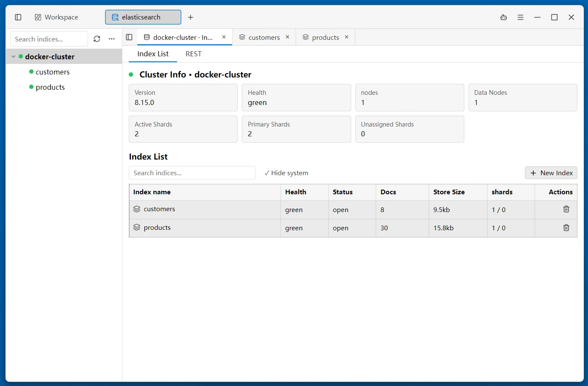The width and height of the screenshot is (588, 386).
Task: Open the customers index from the table
Action: click(x=159, y=209)
